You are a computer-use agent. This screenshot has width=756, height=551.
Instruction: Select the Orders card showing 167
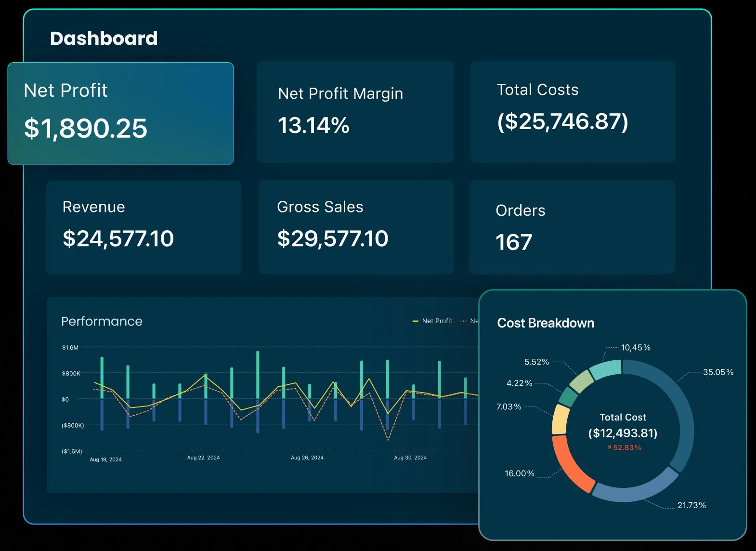pos(572,227)
